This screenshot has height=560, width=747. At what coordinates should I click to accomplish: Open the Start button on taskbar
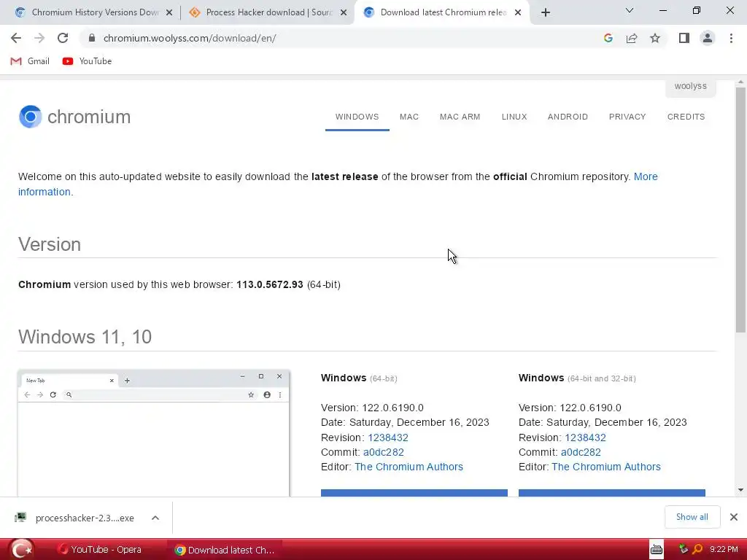pyautogui.click(x=21, y=550)
